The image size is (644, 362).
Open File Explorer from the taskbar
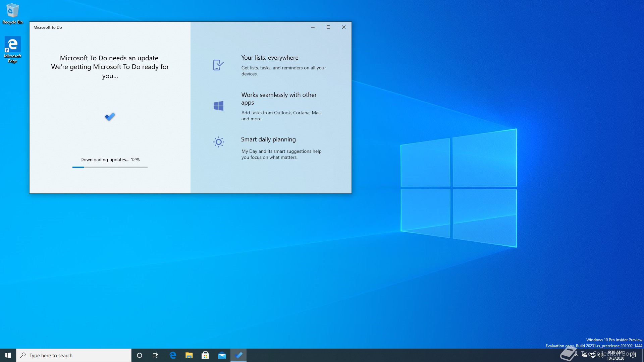pos(189,355)
